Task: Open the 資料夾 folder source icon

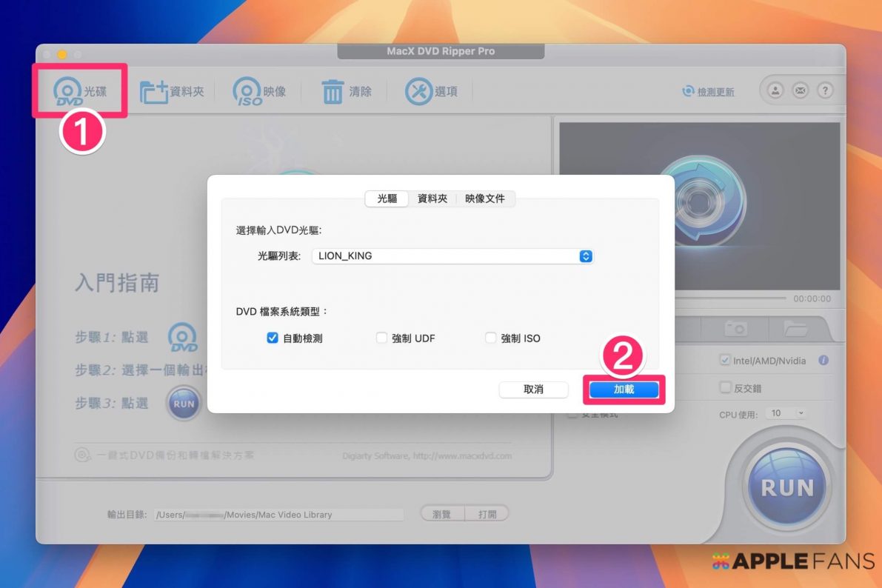Action: tap(155, 93)
